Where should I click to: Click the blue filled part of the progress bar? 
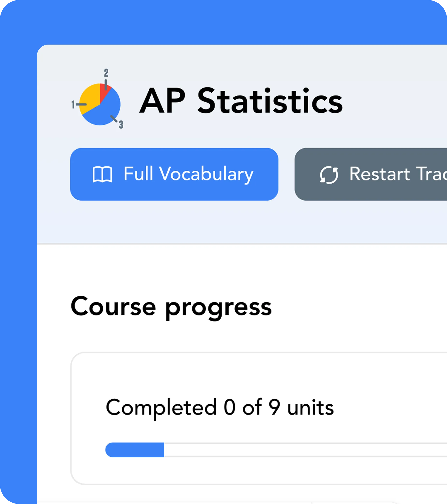(138, 450)
